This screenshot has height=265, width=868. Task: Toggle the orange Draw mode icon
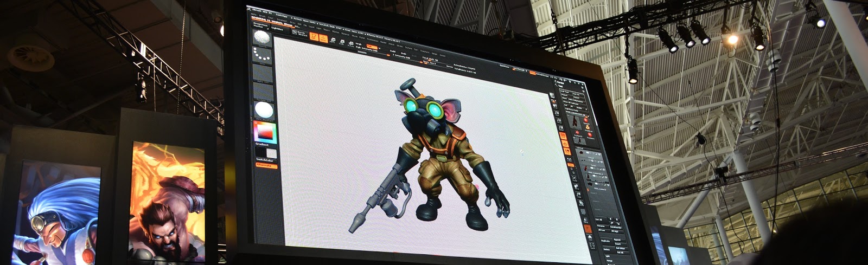click(x=323, y=38)
